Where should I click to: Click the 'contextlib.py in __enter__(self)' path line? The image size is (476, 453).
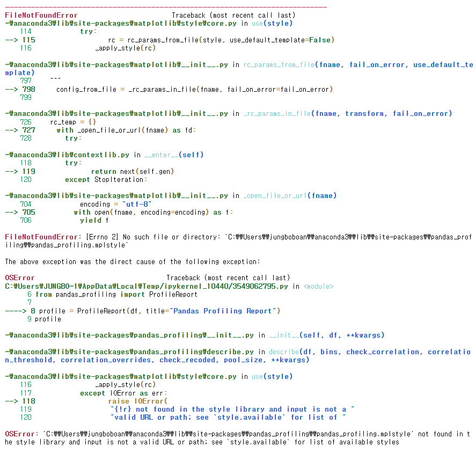104,155
